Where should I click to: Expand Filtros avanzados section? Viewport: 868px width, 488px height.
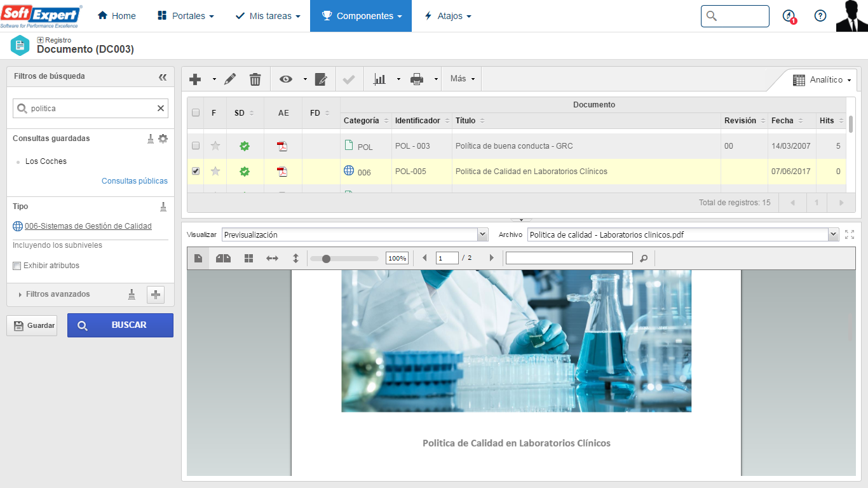[x=58, y=294]
